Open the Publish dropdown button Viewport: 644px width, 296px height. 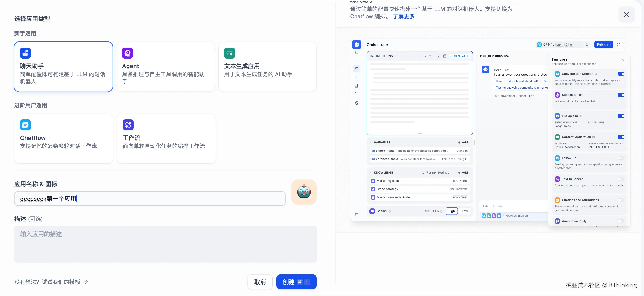(603, 45)
